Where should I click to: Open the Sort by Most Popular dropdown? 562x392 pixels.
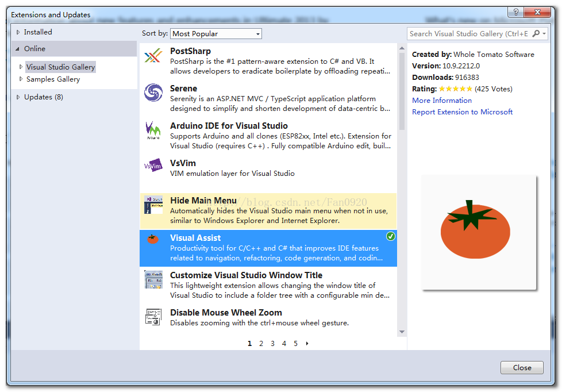(x=215, y=34)
